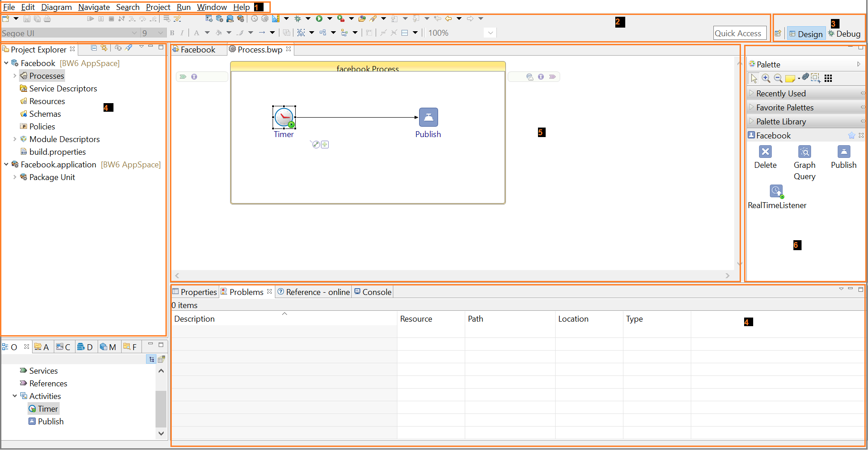The height and width of the screenshot is (451, 868).
Task: Open the Reference - online tab
Action: tap(314, 292)
